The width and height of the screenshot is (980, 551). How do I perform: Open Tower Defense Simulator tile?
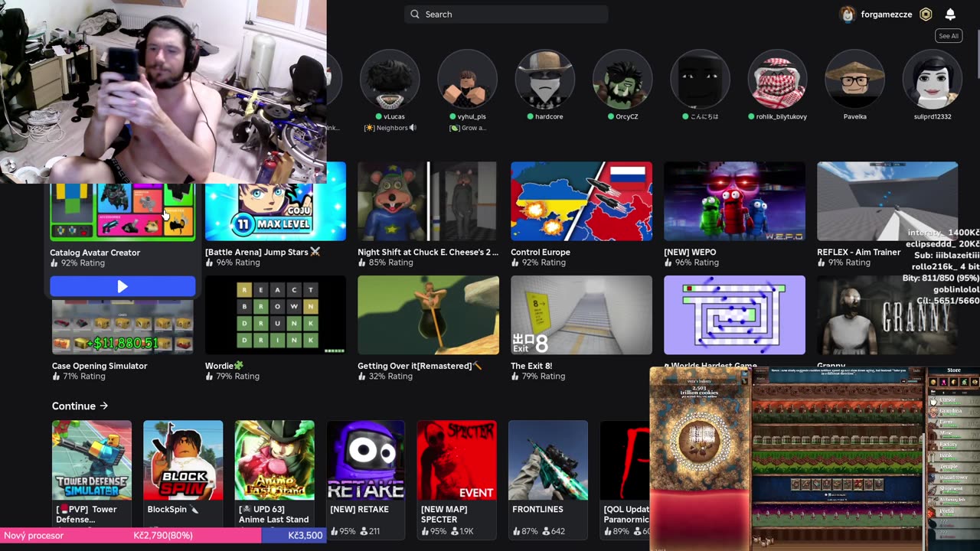click(91, 460)
